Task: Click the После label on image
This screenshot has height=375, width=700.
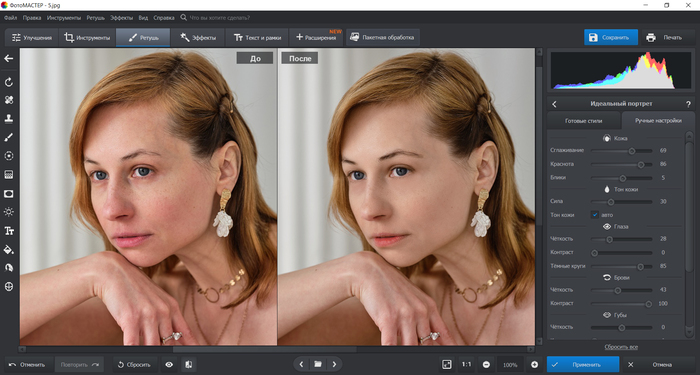Action: (x=300, y=58)
